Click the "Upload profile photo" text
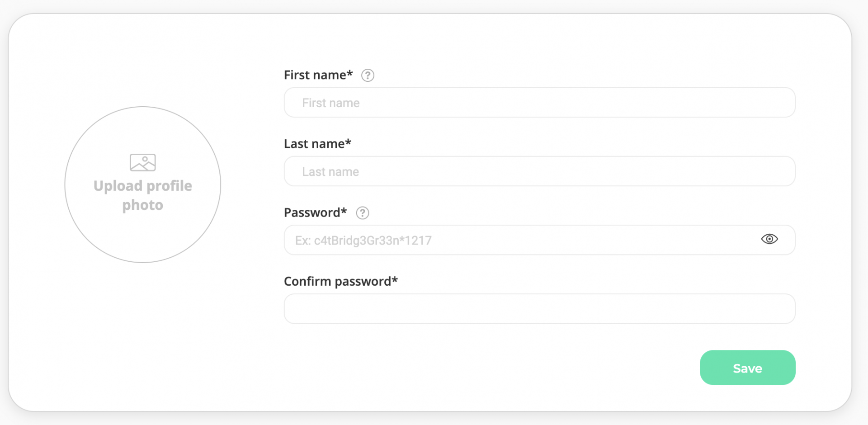868x425 pixels. (143, 195)
